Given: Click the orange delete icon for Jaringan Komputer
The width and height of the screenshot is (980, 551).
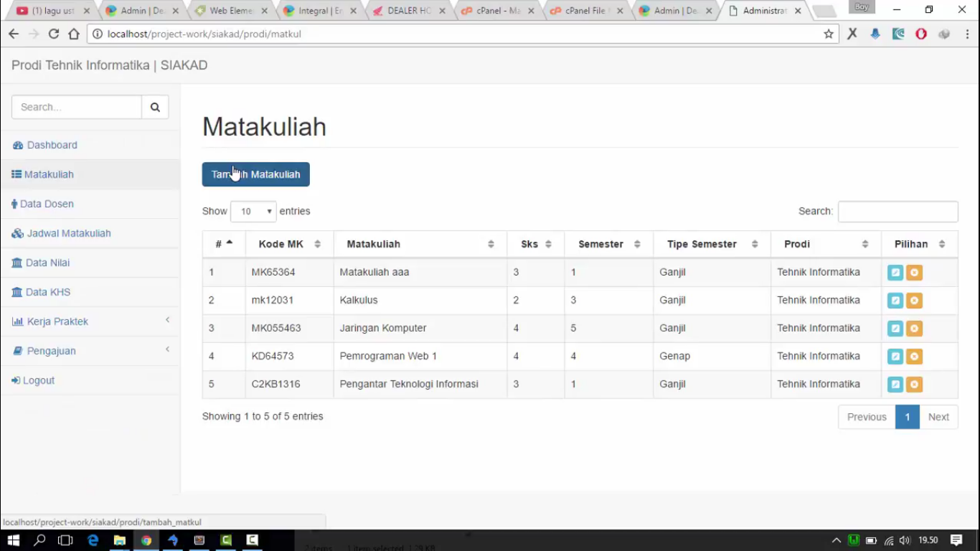Looking at the screenshot, I should 914,329.
